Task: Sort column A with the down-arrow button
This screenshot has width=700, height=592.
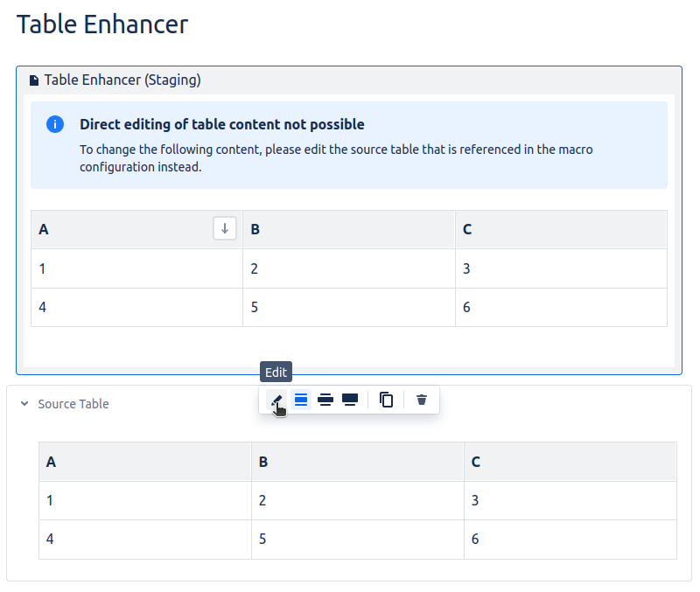Action: tap(225, 229)
